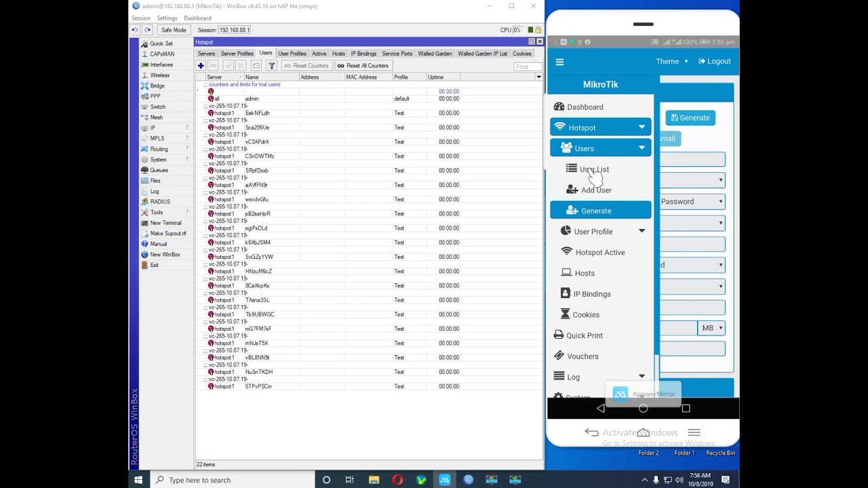Open the Dashboard menu in WinBox
Image resolution: width=868 pixels, height=488 pixels.
click(197, 18)
